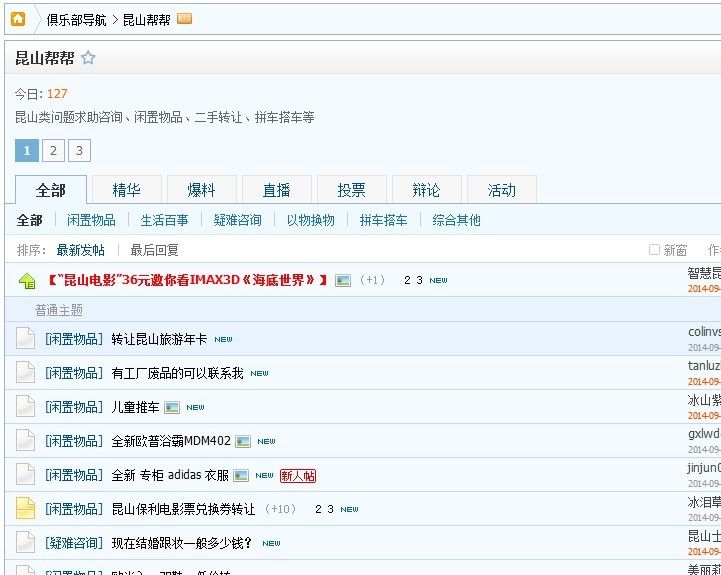Click image icon next to 全新欧普浴霸MDM402
The width and height of the screenshot is (721, 575).
[243, 441]
